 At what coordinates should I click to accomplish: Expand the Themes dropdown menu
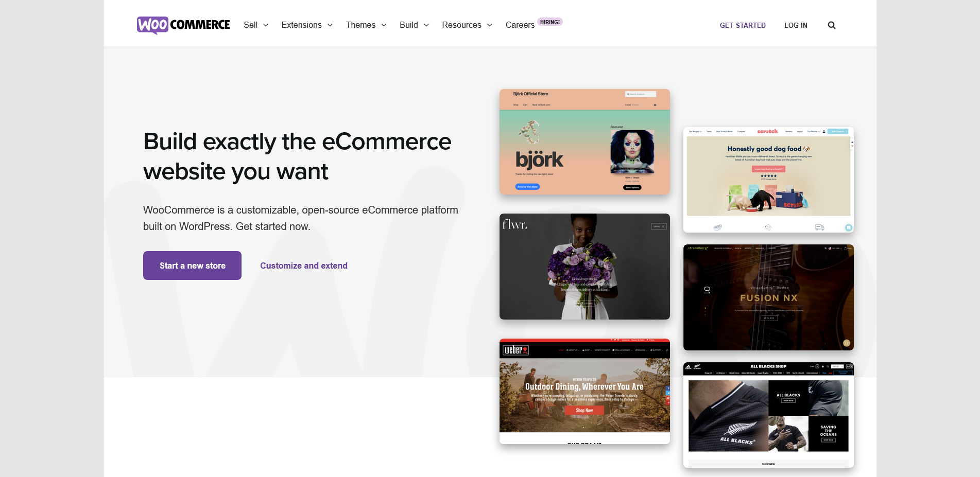tap(366, 25)
